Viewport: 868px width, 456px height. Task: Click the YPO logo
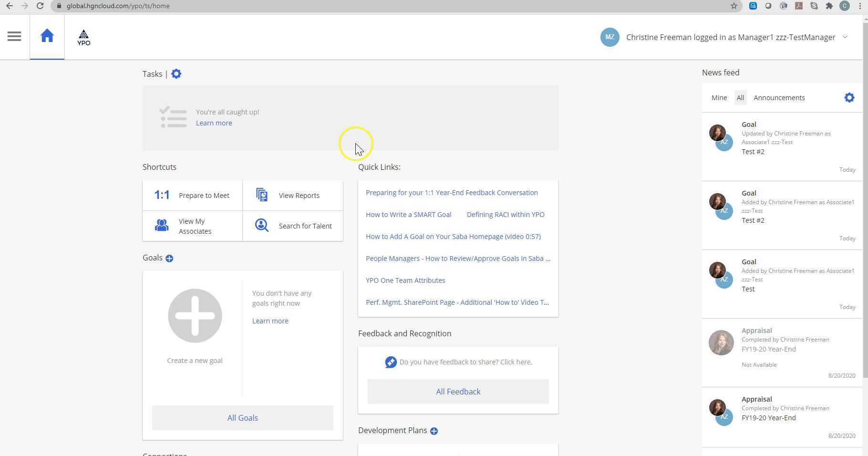click(83, 37)
